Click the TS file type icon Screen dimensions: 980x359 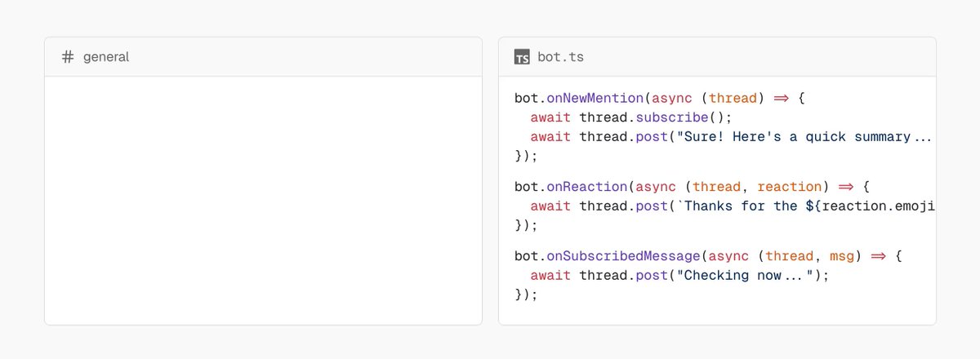(522, 57)
